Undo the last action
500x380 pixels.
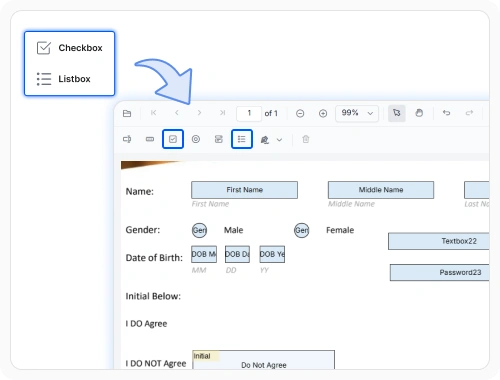[446, 113]
